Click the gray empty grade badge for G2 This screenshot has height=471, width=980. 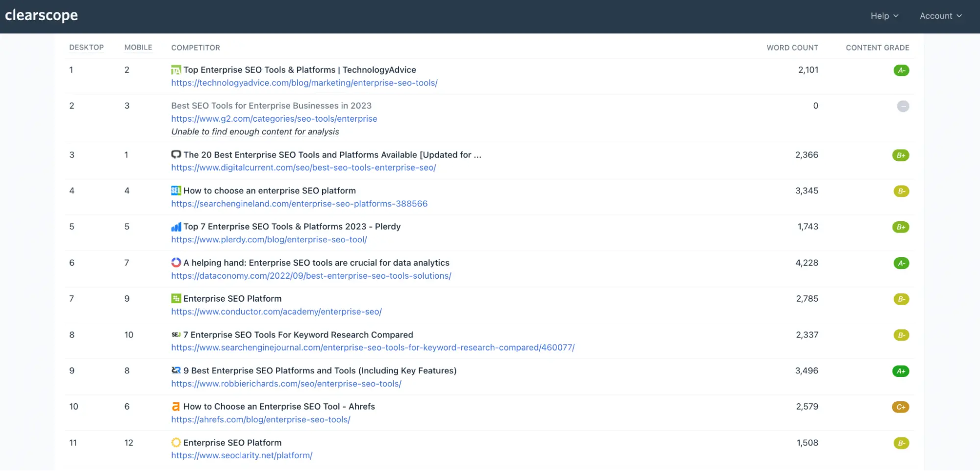[903, 106]
